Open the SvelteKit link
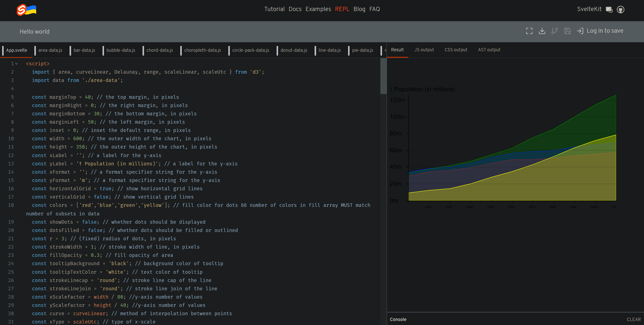 (x=589, y=9)
